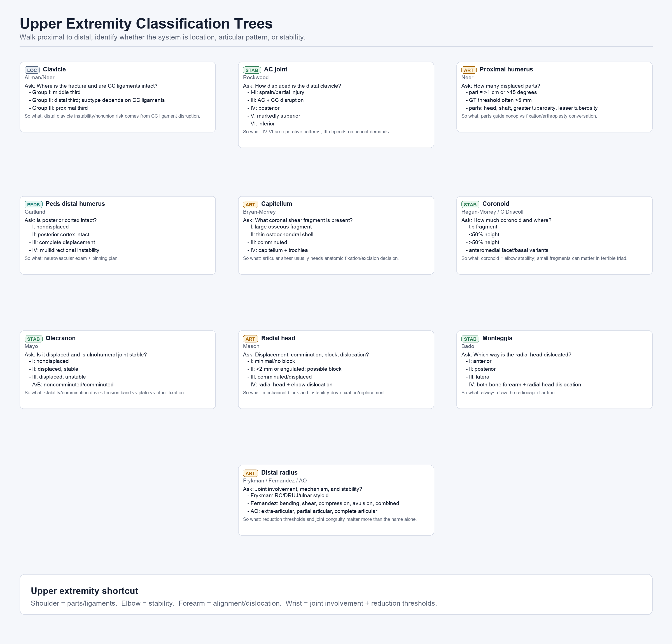
Task: Click 'GT threshold often >5 mm' line
Action: (498, 100)
